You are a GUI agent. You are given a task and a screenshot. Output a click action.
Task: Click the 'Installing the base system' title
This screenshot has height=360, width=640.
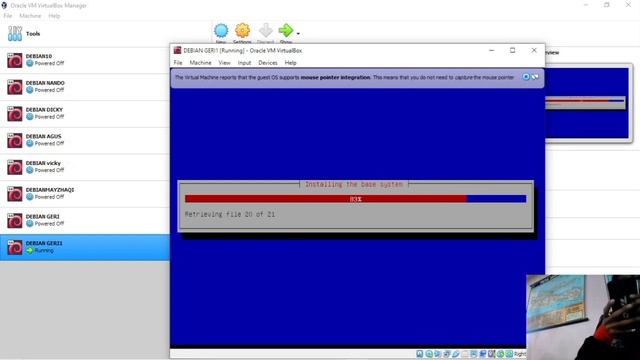(354, 184)
